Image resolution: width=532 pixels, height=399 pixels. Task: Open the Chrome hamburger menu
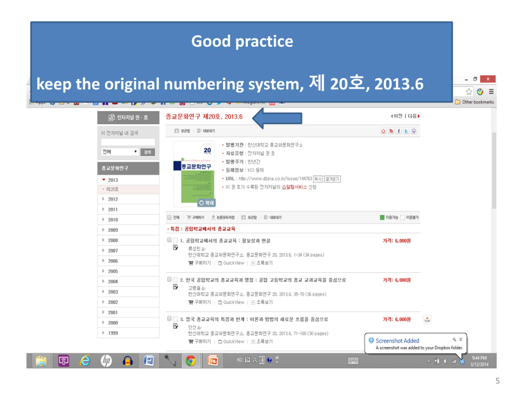(x=491, y=92)
